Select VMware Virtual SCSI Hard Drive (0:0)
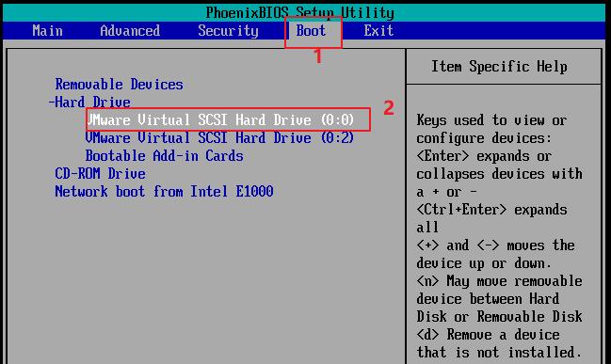Viewport: 611px width, 364px height. [x=220, y=119]
